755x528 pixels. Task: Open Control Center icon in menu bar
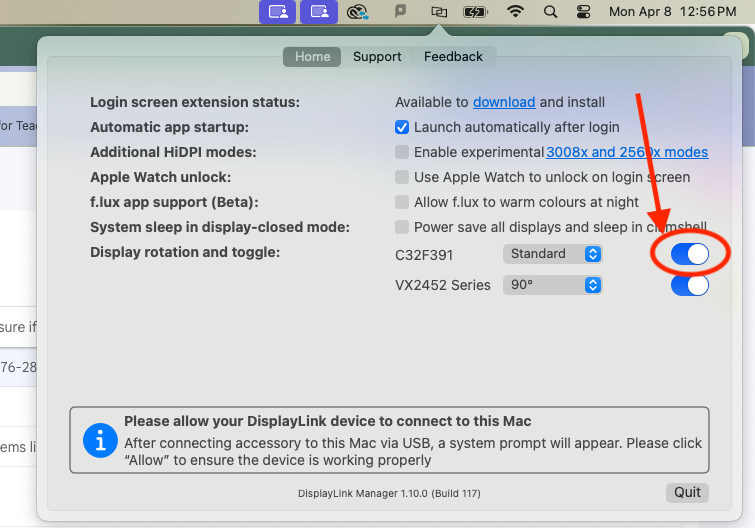(583, 12)
